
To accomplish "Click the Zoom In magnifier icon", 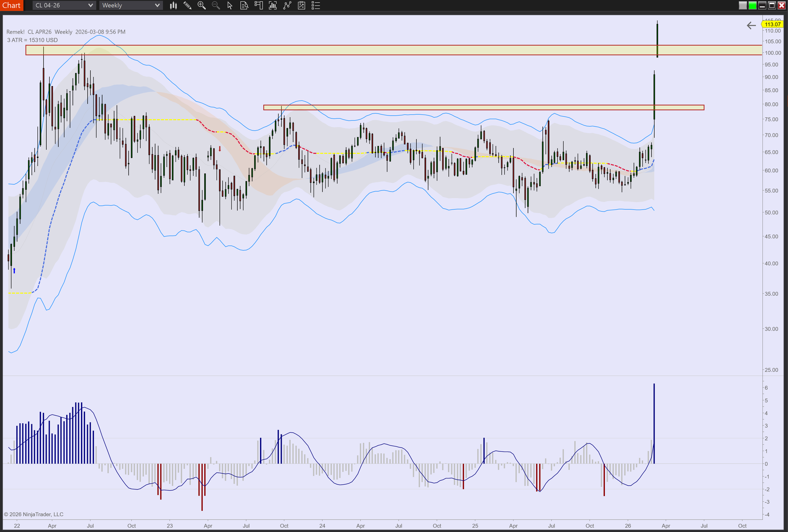I will tap(201, 5).
